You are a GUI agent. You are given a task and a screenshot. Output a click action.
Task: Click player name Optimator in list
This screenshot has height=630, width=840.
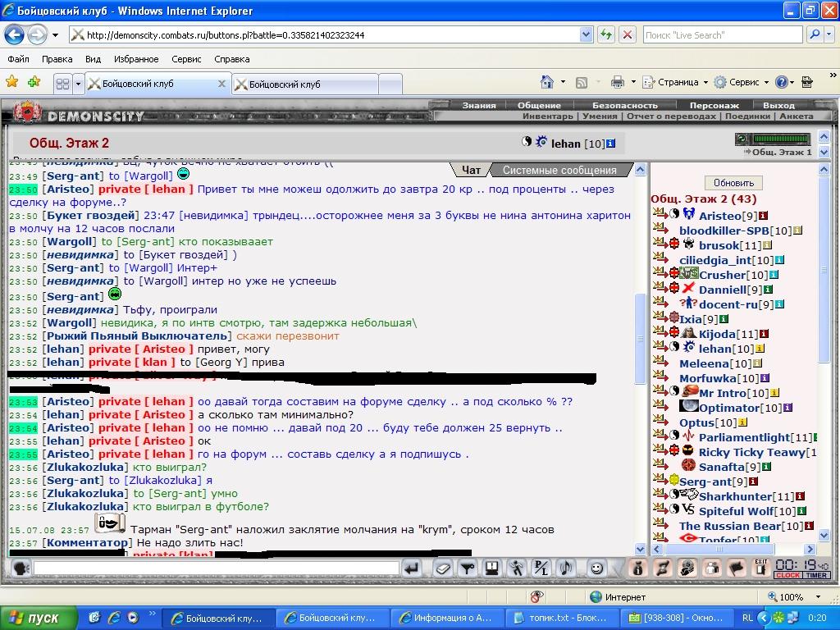(x=728, y=408)
